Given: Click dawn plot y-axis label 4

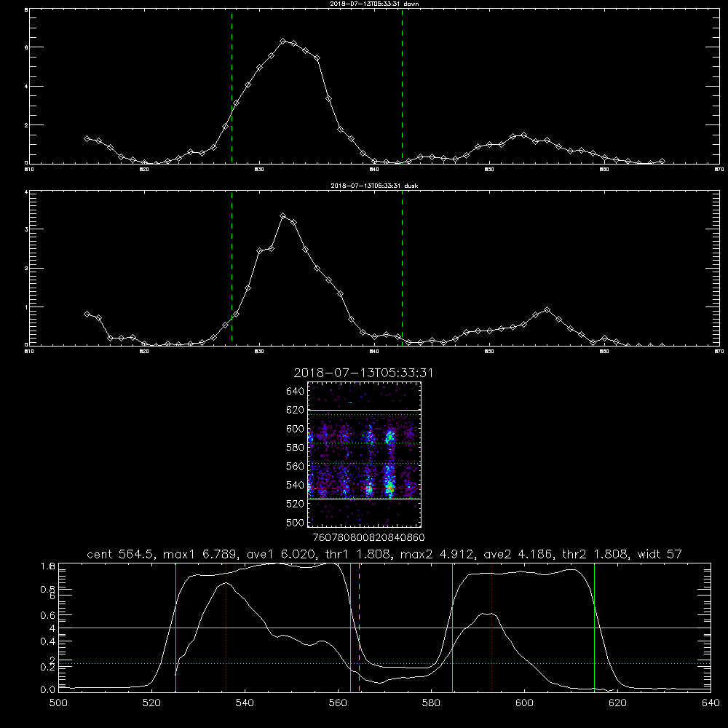Looking at the screenshot, I should (26, 87).
